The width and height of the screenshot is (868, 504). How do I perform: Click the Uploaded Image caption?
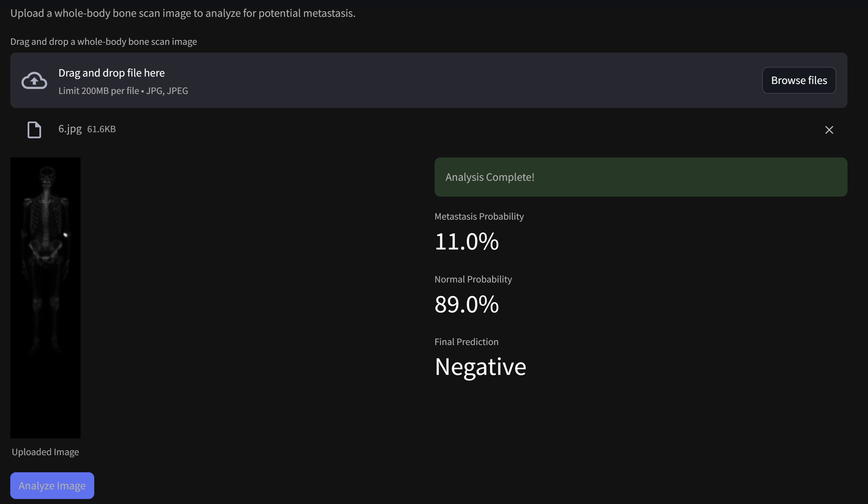click(x=45, y=452)
